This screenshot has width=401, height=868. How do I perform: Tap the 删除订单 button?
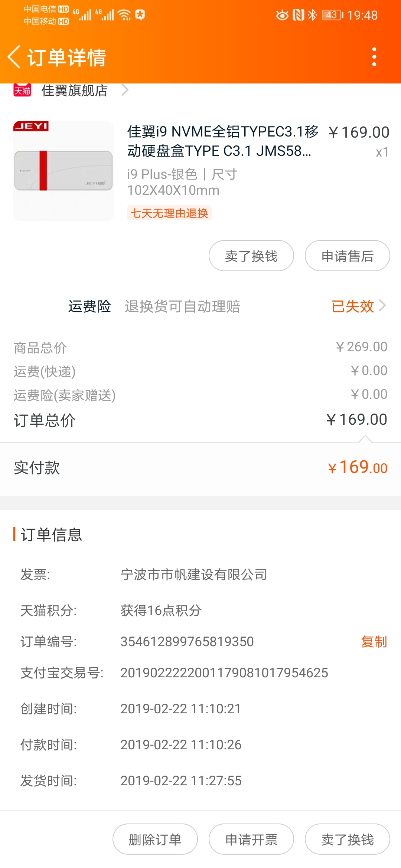click(155, 839)
